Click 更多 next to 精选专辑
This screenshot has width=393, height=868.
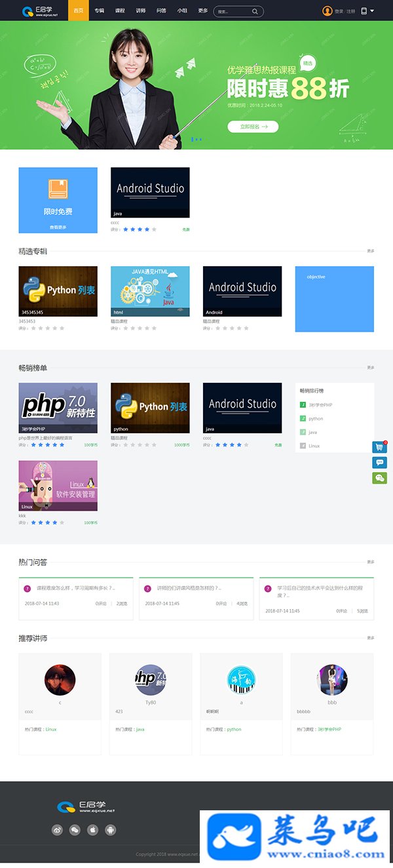(x=371, y=250)
